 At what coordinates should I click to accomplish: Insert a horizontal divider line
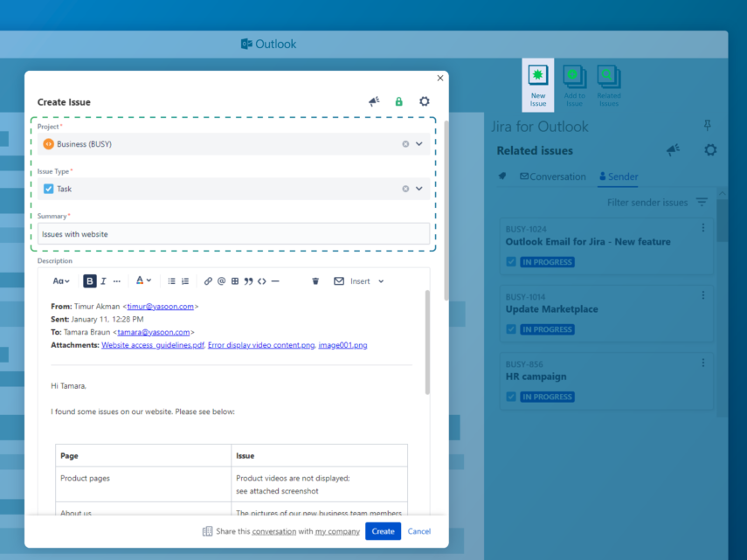coord(275,281)
